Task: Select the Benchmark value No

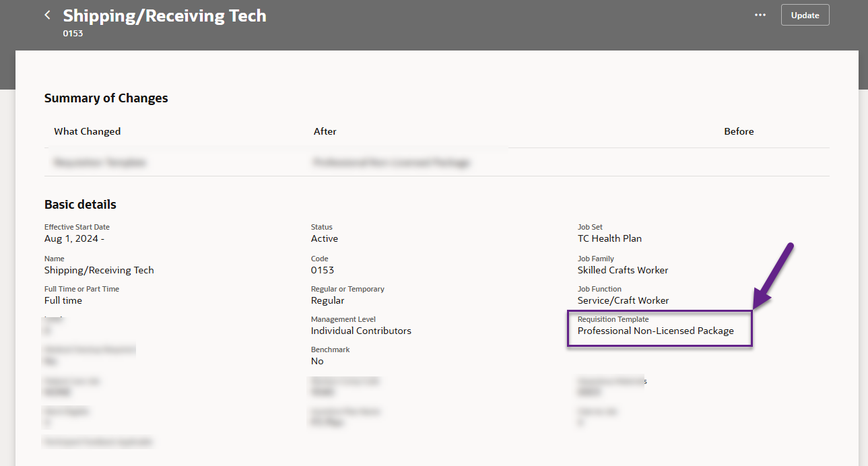Action: click(317, 361)
